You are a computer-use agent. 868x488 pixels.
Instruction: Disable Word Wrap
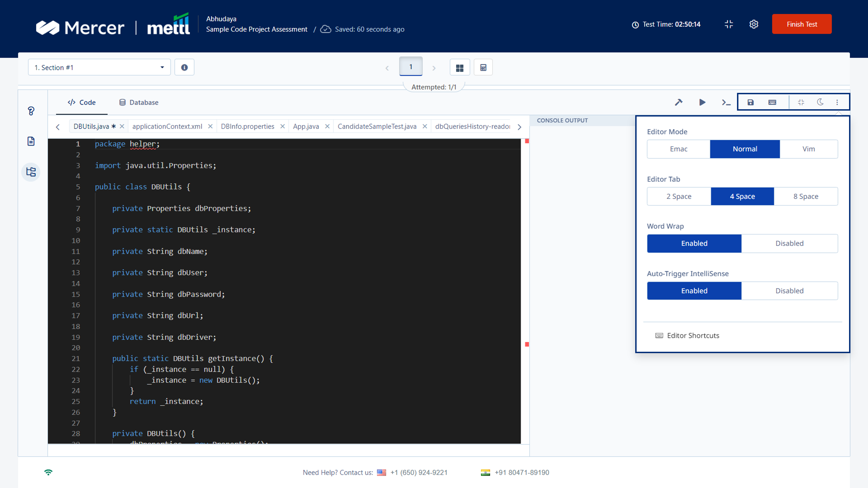pos(789,244)
